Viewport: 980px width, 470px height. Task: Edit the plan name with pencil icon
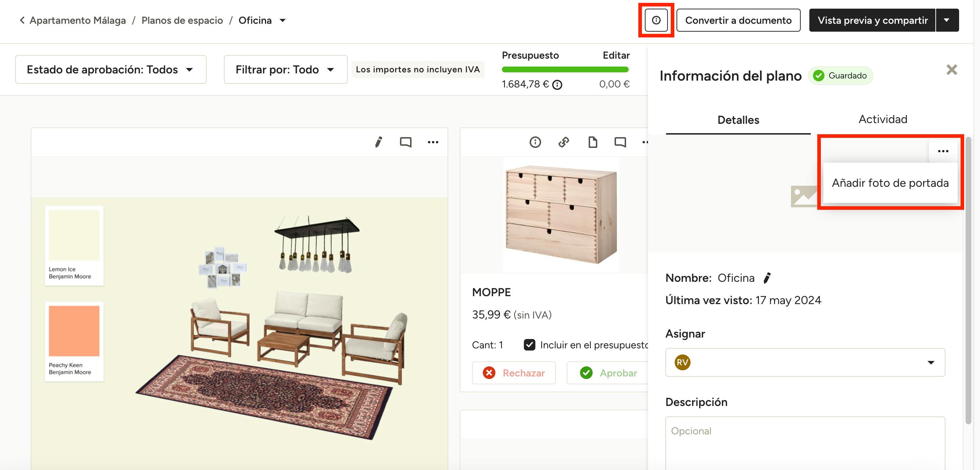(x=767, y=278)
